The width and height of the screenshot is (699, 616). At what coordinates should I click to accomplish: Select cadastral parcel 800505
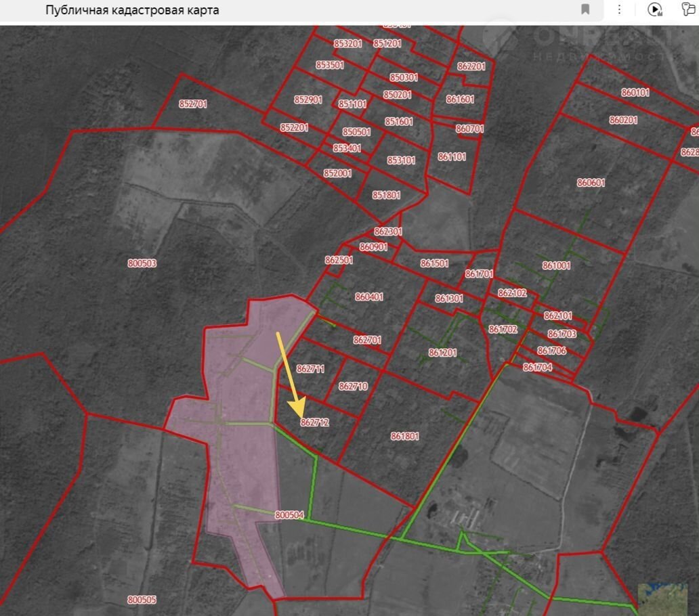pyautogui.click(x=142, y=600)
